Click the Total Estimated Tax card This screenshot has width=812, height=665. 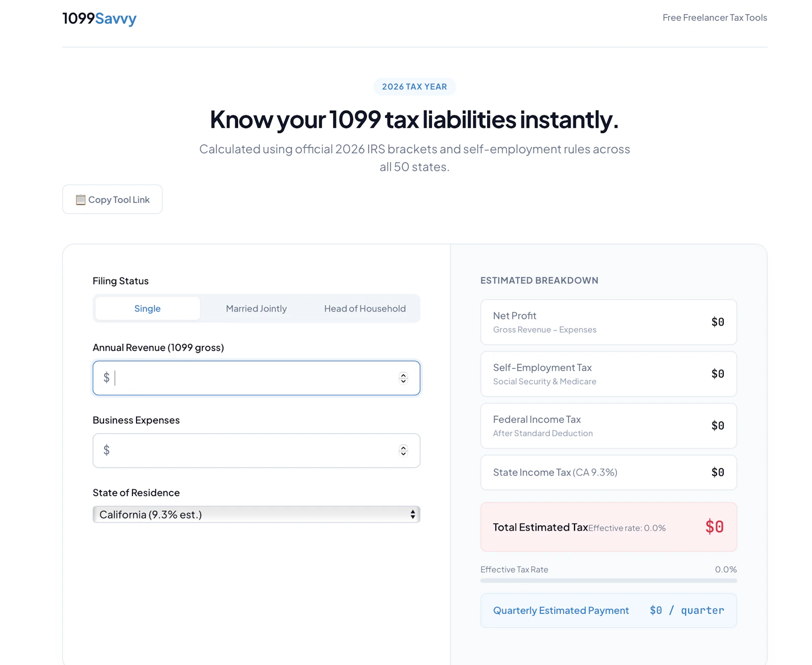pos(608,527)
